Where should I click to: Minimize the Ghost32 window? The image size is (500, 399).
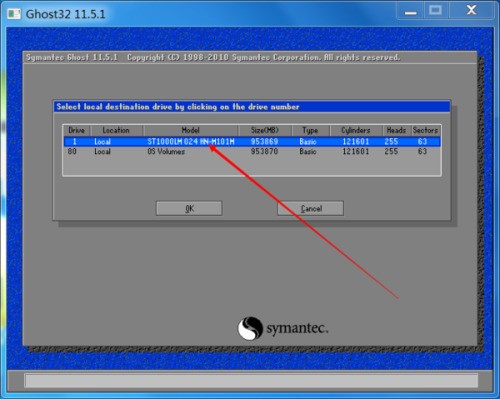(410, 11)
